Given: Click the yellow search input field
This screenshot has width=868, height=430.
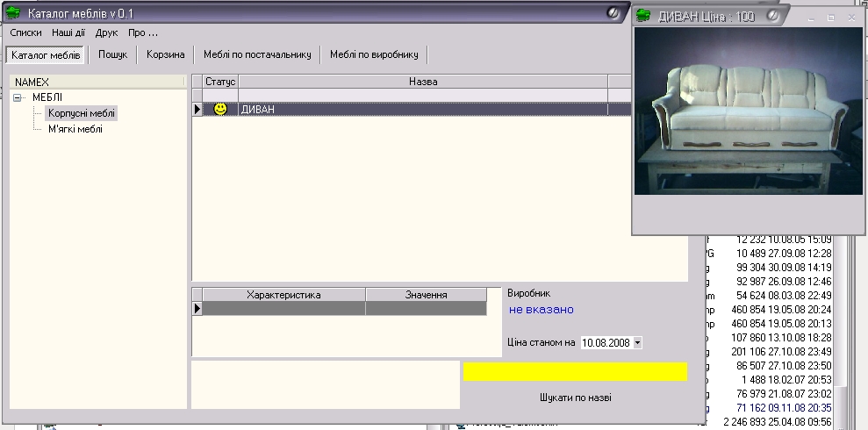Looking at the screenshot, I should [x=575, y=371].
